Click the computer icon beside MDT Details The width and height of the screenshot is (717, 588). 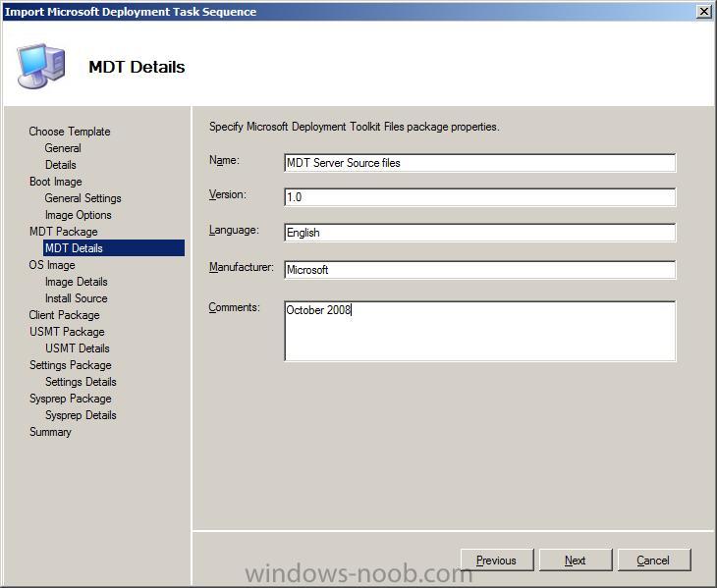tap(41, 66)
